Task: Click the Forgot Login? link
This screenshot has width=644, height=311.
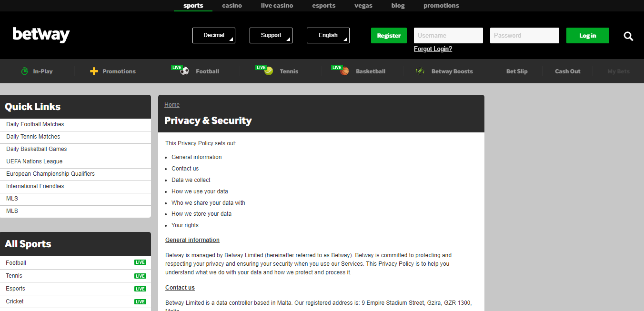Action: [x=433, y=49]
